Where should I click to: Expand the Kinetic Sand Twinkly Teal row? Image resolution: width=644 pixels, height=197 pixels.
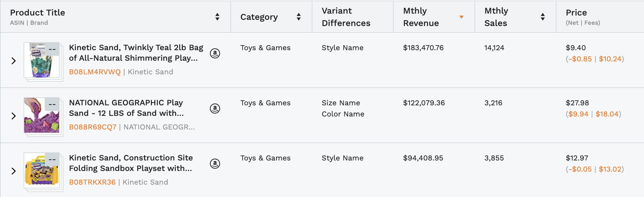tap(14, 61)
